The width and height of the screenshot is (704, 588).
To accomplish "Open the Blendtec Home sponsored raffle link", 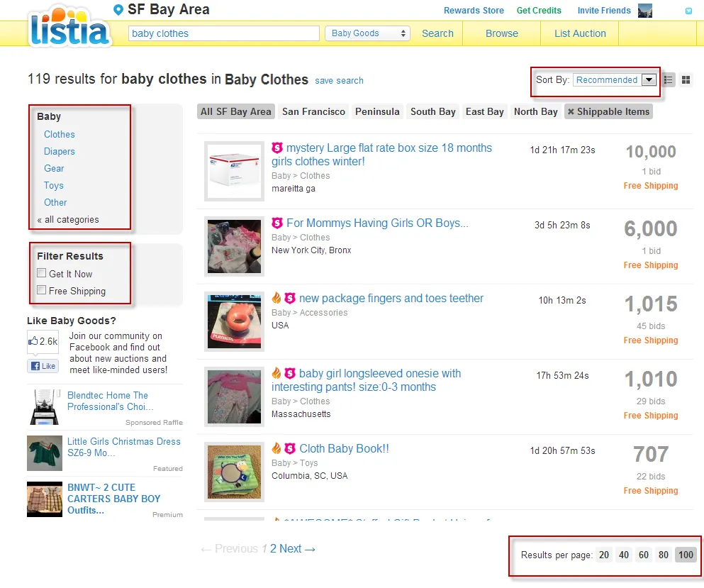I will tap(111, 401).
